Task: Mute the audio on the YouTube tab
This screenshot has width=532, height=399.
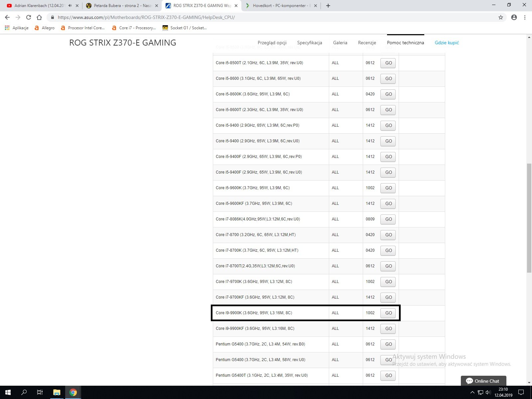Action: tap(70, 6)
